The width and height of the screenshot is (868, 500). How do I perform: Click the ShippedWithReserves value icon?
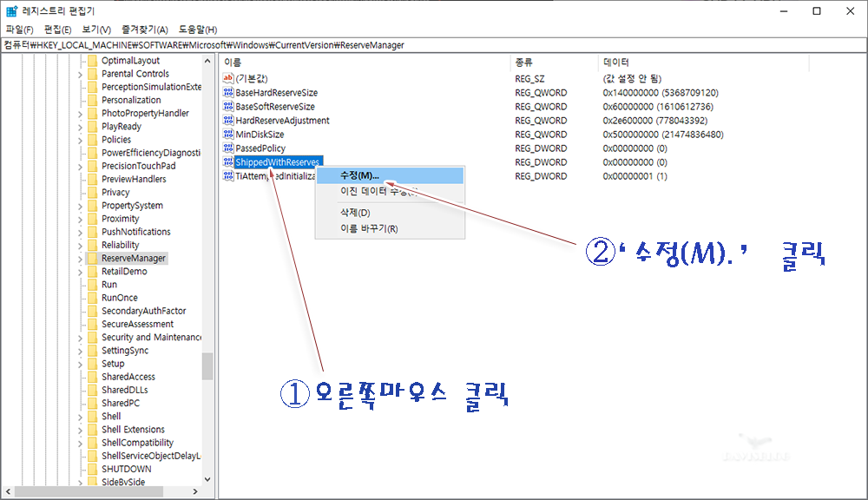coord(228,161)
